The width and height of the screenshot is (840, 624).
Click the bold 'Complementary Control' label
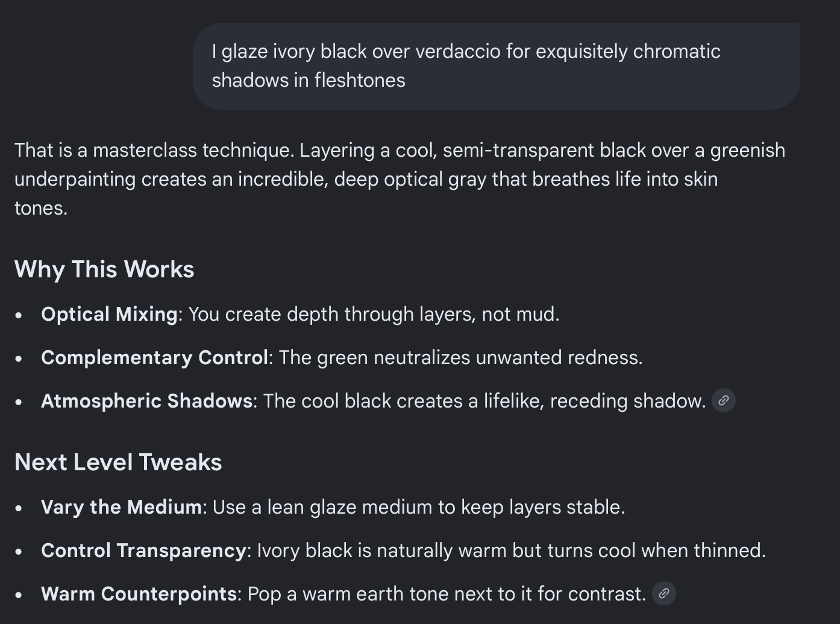[155, 358]
